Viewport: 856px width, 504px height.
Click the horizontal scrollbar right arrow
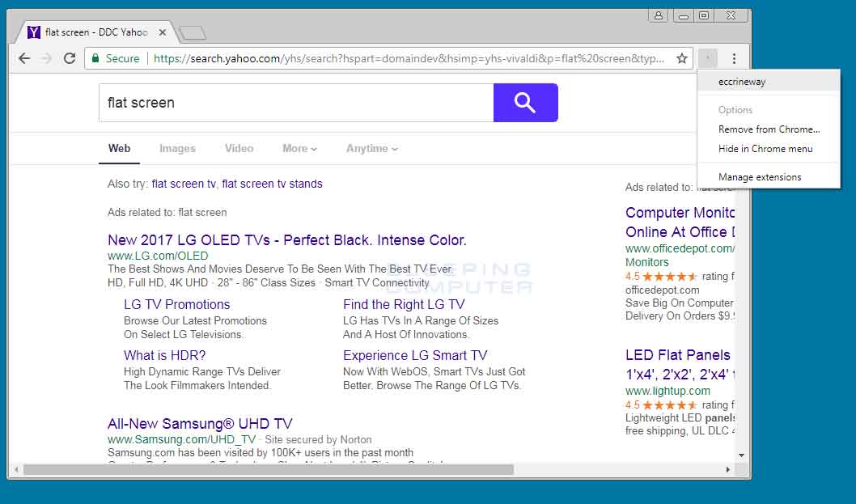click(727, 469)
